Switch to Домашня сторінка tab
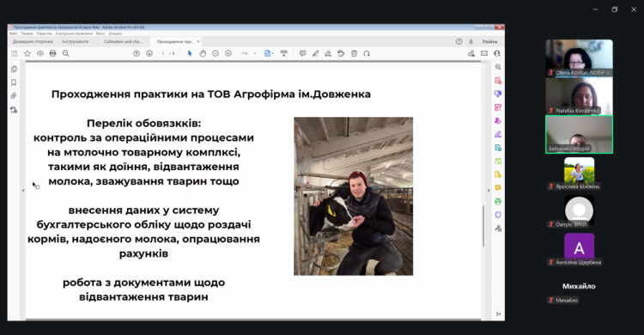Viewport: 644px width, 335px height. tap(33, 41)
